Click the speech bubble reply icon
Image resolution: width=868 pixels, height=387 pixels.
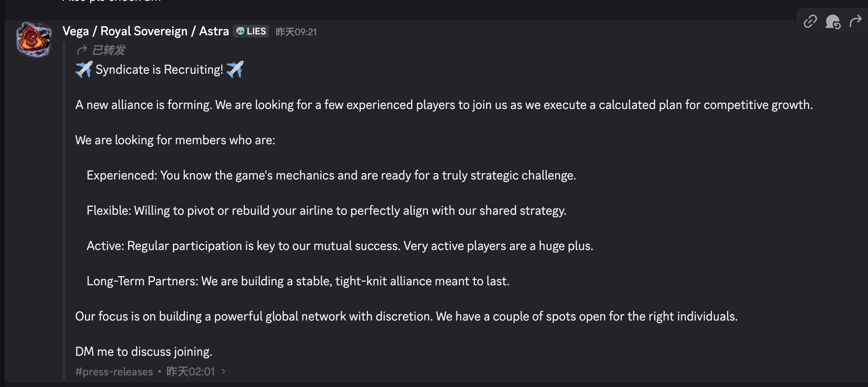tap(833, 21)
